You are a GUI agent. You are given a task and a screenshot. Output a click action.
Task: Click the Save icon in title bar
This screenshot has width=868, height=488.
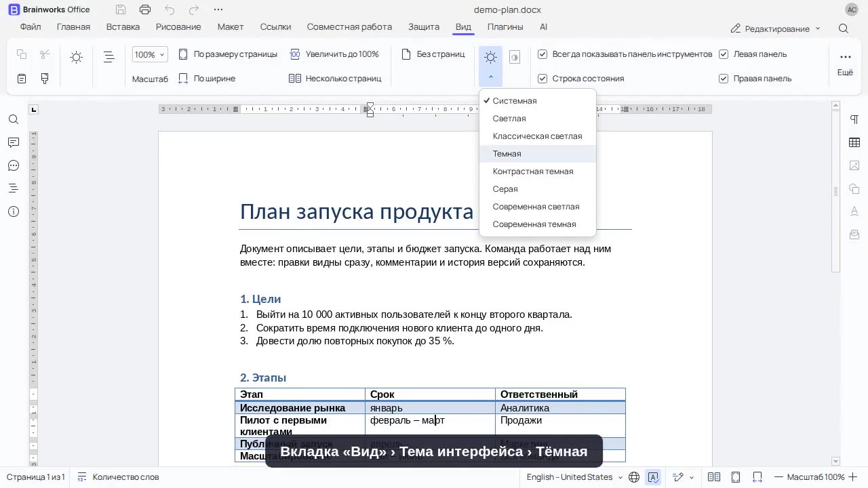pos(121,9)
